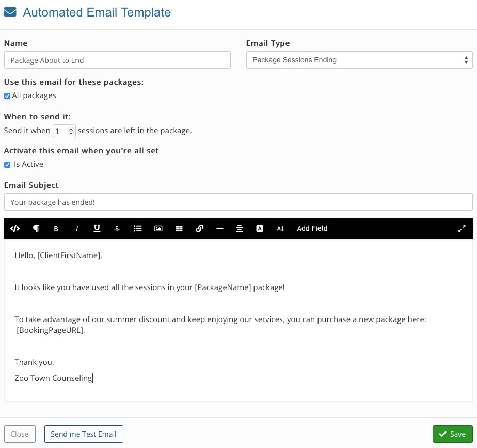This screenshot has height=448, width=477.
Task: Uncheck the All packages checkbox
Action: point(7,96)
